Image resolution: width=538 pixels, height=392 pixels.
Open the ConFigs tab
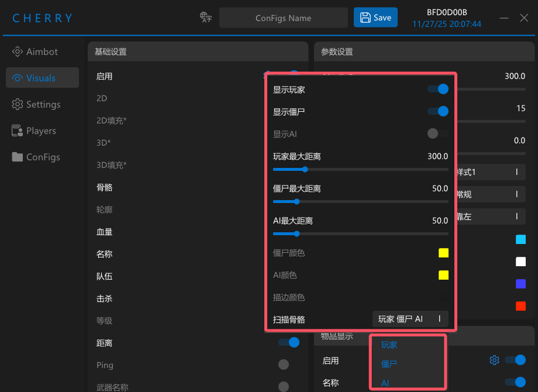pos(42,157)
